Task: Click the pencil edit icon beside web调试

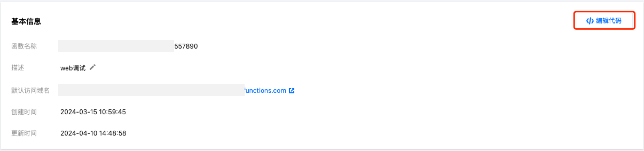Action: point(92,67)
